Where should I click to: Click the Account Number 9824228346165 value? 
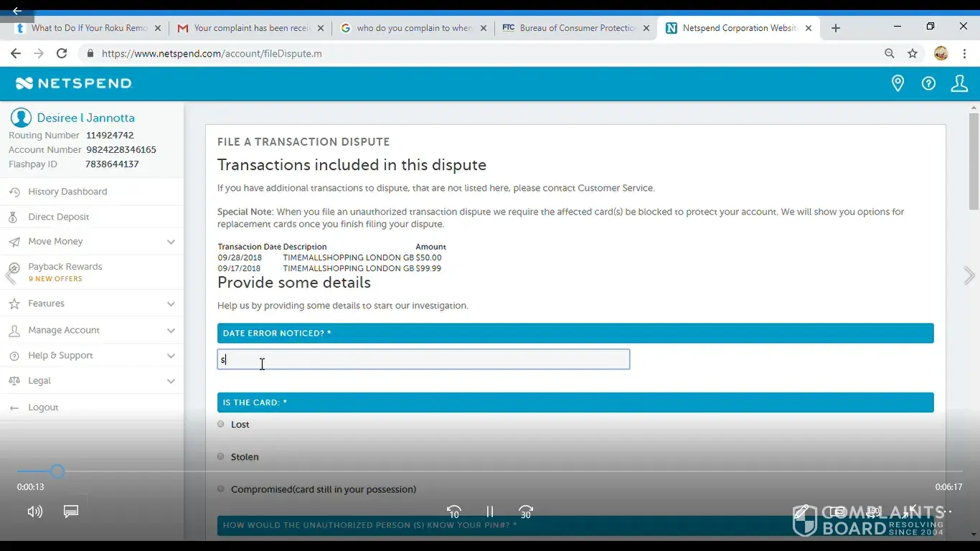click(x=121, y=150)
